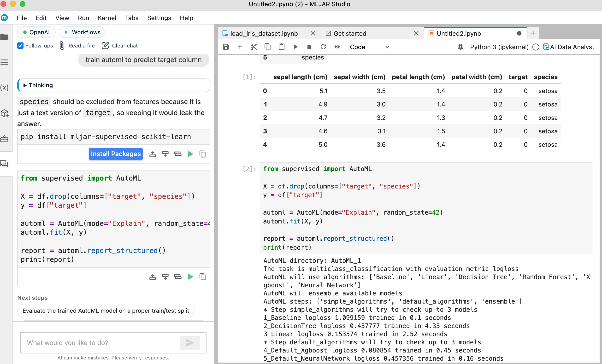602x364 pixels.
Task: Open the AI chat sidebar icon
Action: click(x=4, y=164)
